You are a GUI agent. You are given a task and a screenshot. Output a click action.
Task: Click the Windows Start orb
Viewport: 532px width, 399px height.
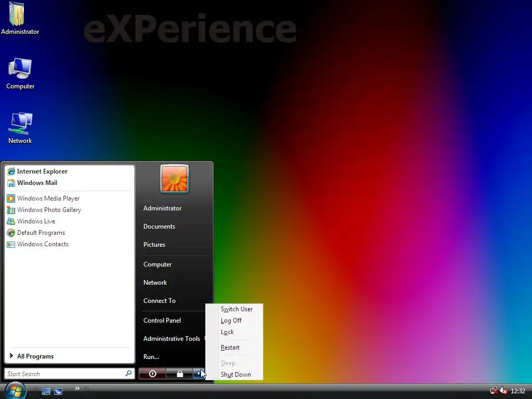pyautogui.click(x=15, y=391)
